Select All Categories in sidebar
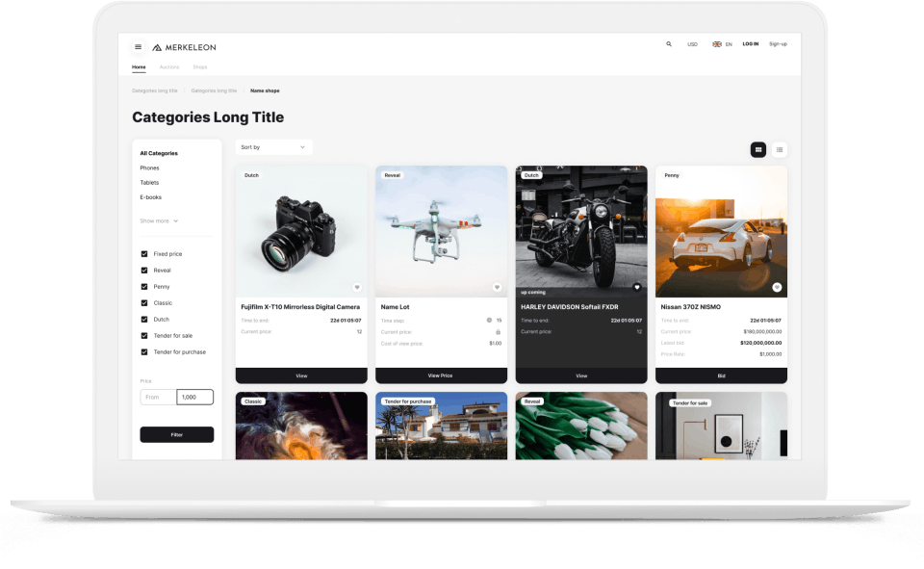924x569 pixels. 159,153
